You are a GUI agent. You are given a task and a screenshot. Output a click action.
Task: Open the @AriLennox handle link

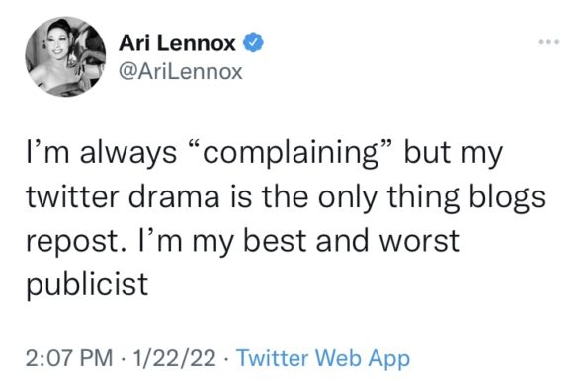click(181, 71)
